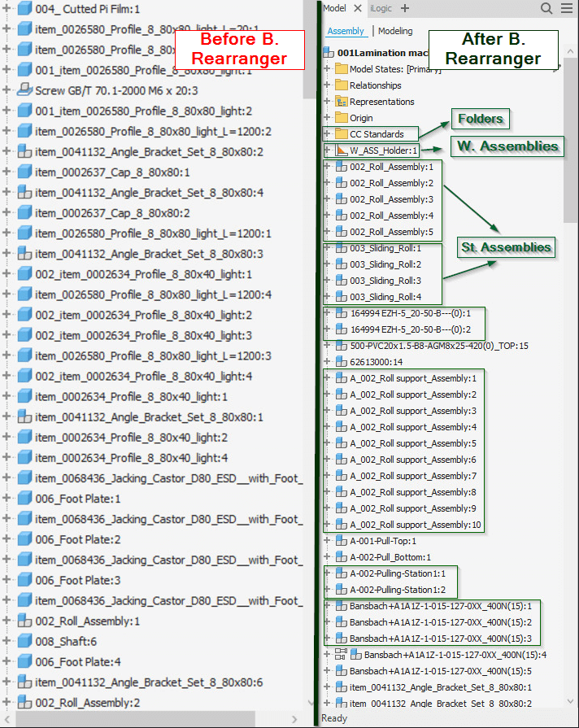The height and width of the screenshot is (728, 579).
Task: Click the right panel scroll up arrow
Action: pyautogui.click(x=570, y=50)
